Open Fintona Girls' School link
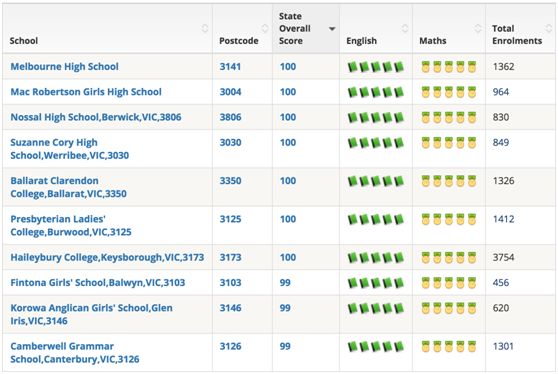 [x=98, y=283]
